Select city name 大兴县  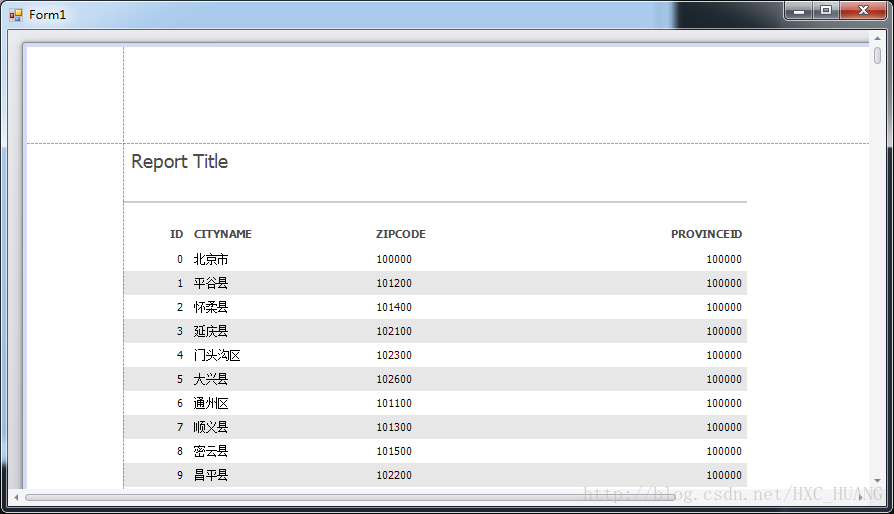click(211, 379)
